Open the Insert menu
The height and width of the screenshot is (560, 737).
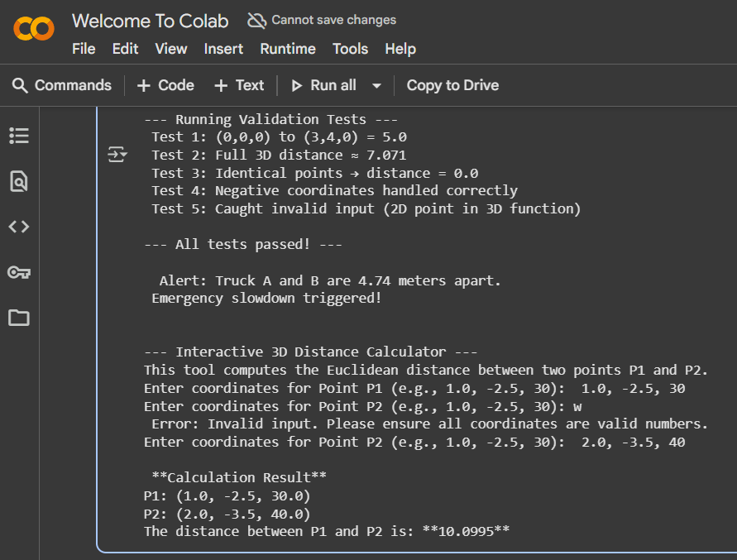coord(223,49)
